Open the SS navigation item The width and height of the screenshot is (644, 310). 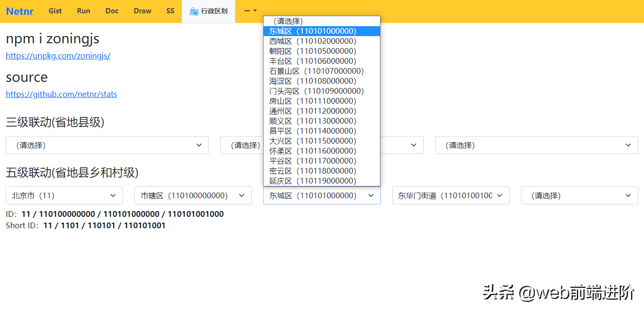click(170, 11)
